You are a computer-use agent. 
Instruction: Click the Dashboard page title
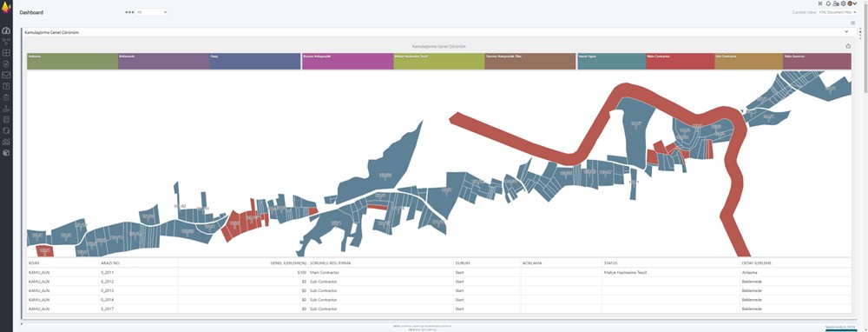click(x=31, y=12)
